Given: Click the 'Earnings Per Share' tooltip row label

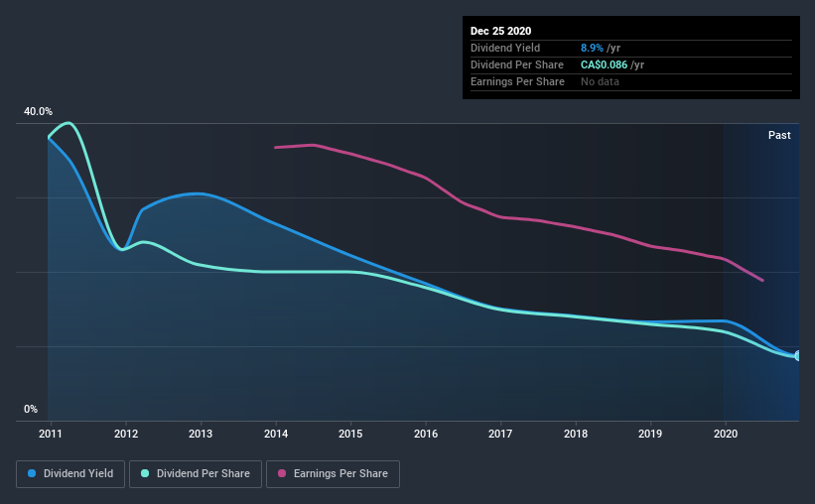Looking at the screenshot, I should click(x=517, y=81).
